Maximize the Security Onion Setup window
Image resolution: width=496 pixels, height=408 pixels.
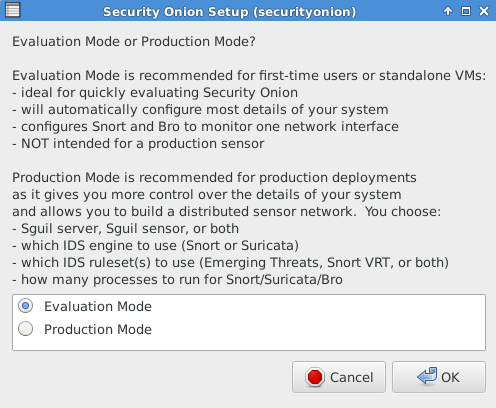(466, 11)
